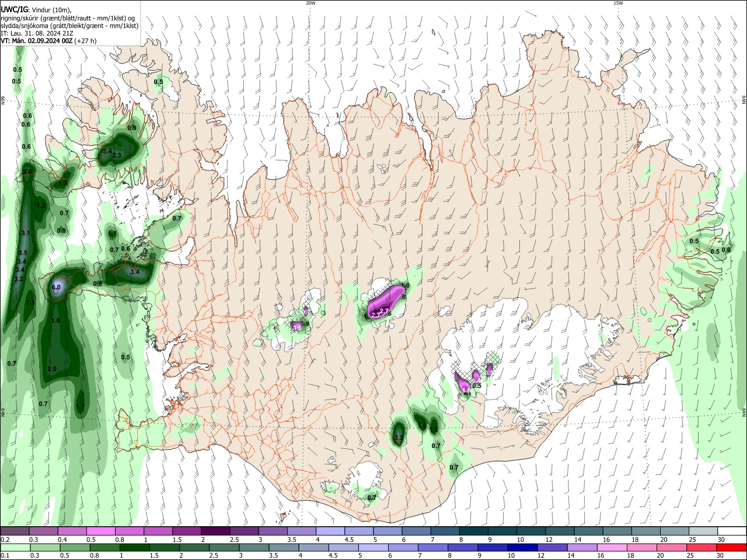The image size is (747, 560).
Task: Click the white swatch ending the snow scale
Action: point(732,531)
